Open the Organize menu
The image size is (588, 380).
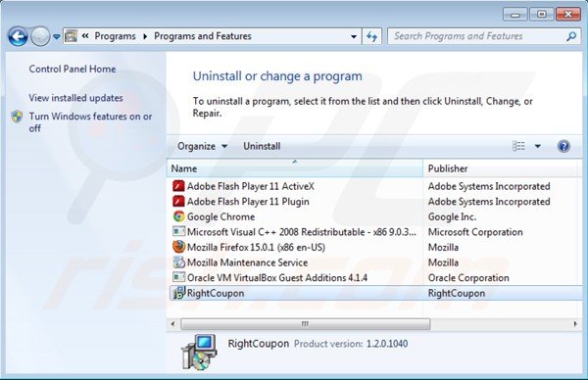203,146
